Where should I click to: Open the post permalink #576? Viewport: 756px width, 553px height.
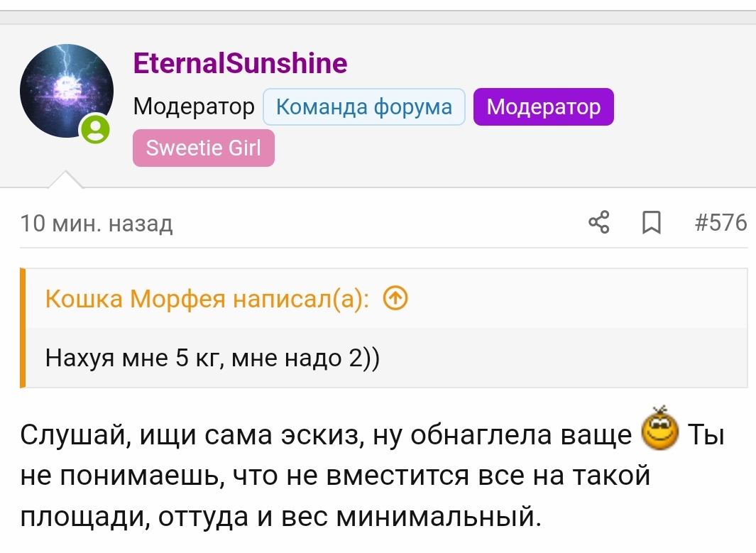click(x=720, y=223)
